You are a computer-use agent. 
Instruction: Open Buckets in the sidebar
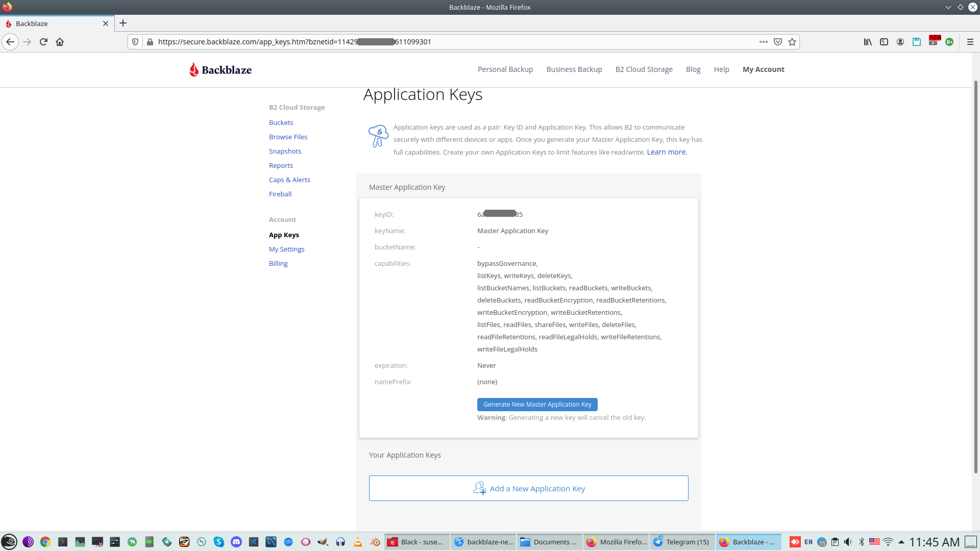281,122
